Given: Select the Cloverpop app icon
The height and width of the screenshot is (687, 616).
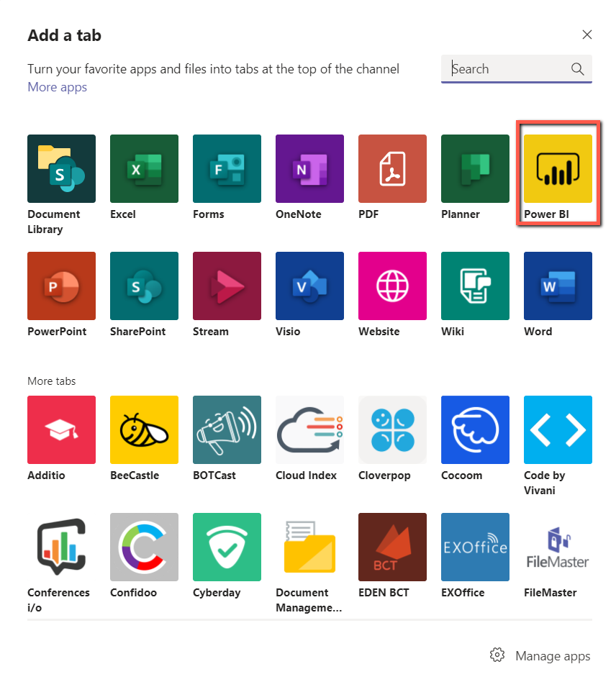Looking at the screenshot, I should pos(392,429).
